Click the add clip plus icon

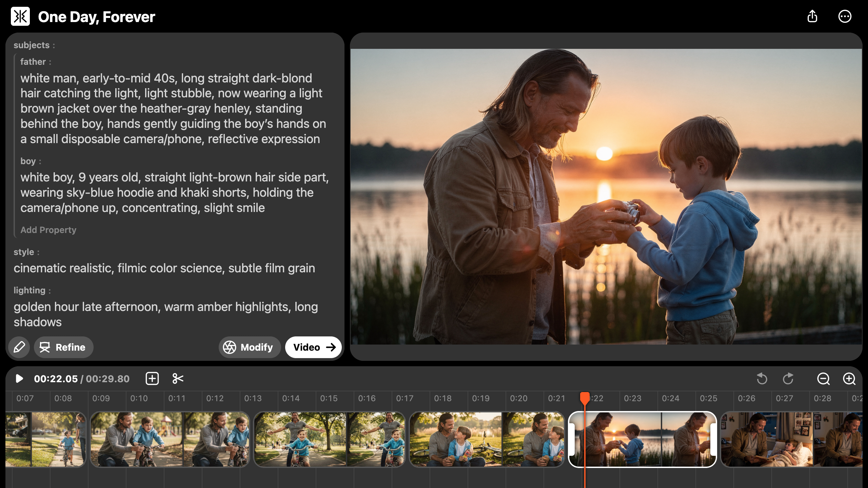tap(152, 378)
